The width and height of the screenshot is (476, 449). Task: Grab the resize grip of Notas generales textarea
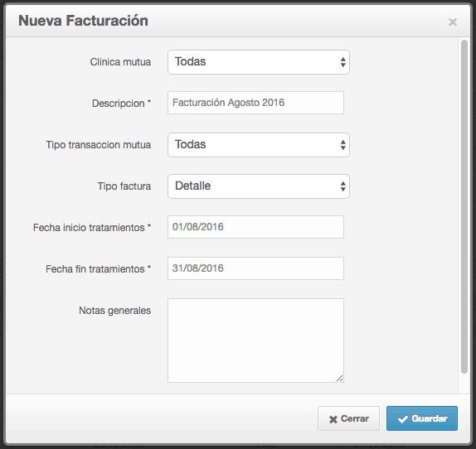(x=340, y=378)
